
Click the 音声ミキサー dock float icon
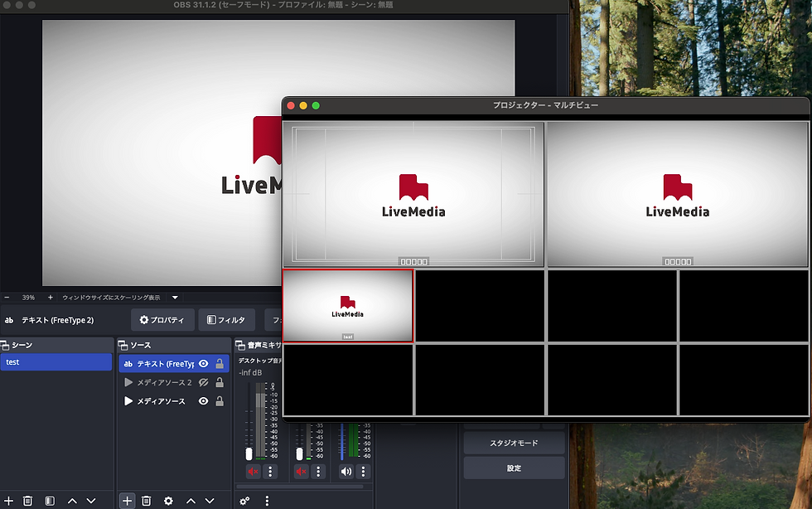240,345
